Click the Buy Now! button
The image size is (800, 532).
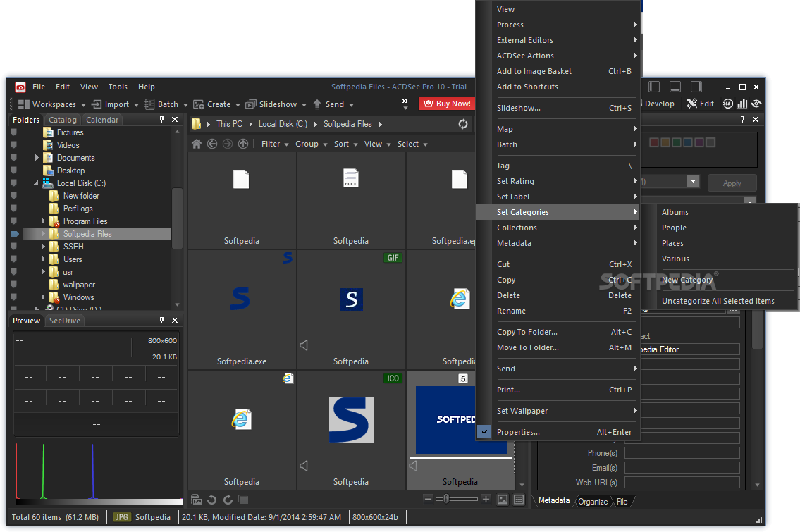[x=447, y=104]
